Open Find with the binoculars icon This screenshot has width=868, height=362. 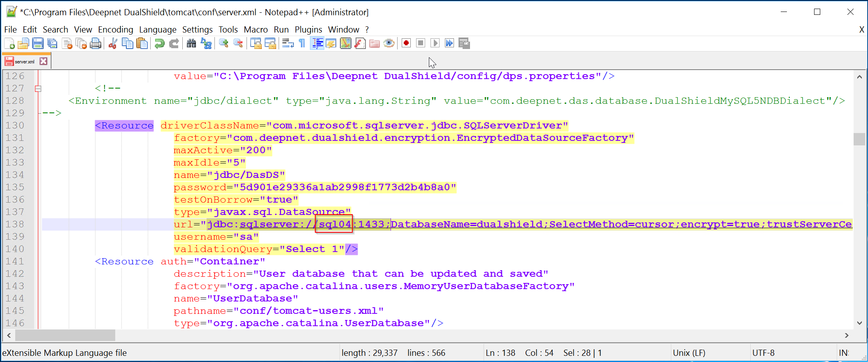[x=191, y=43]
